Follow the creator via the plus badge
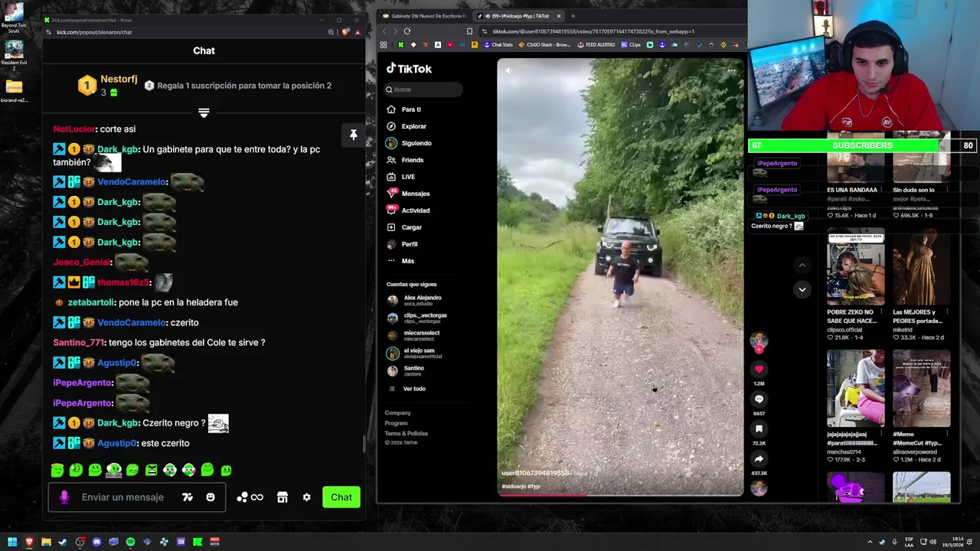The width and height of the screenshot is (980, 551). 759,349
